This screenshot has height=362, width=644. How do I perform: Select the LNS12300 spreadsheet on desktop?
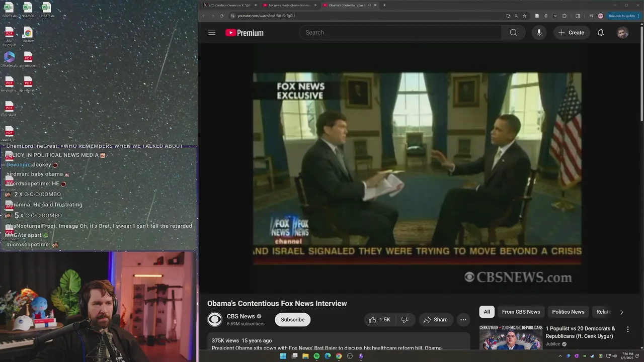(28, 10)
